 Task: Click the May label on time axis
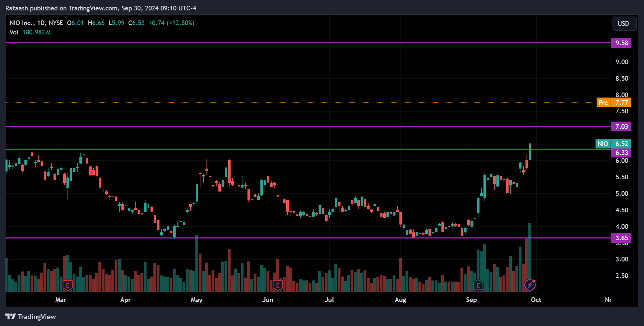coord(196,300)
